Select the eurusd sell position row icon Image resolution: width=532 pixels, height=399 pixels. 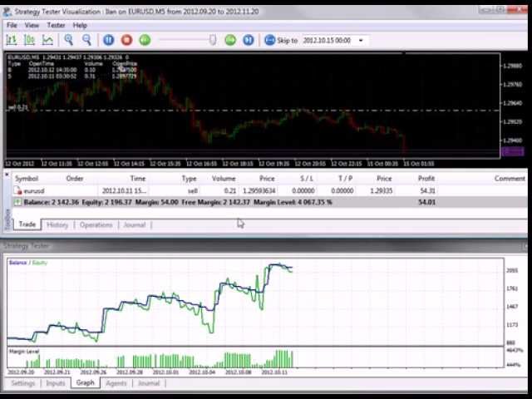click(x=17, y=190)
